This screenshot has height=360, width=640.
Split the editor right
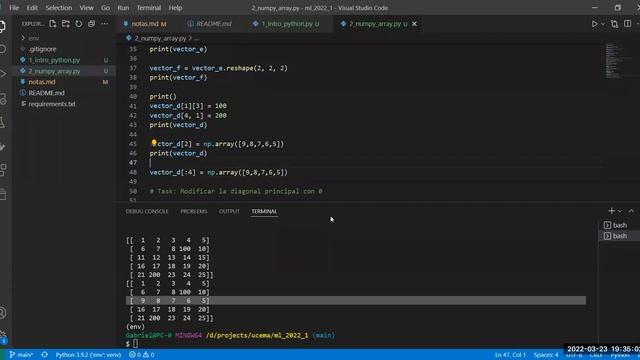[x=627, y=24]
